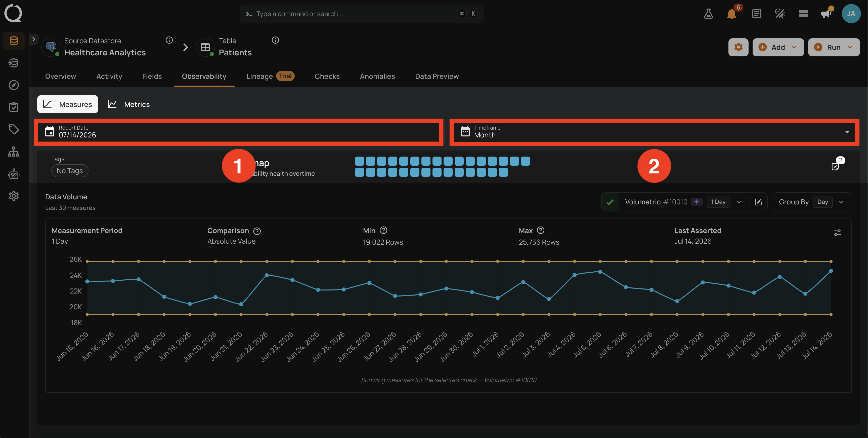
Task: Switch to the Overview tab
Action: pyautogui.click(x=61, y=76)
